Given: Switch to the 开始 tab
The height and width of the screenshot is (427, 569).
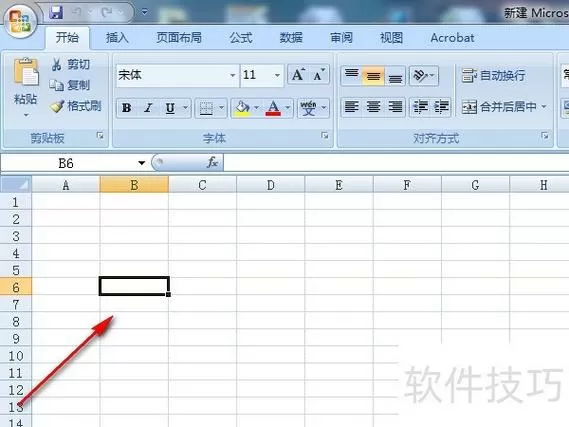Looking at the screenshot, I should click(67, 38).
